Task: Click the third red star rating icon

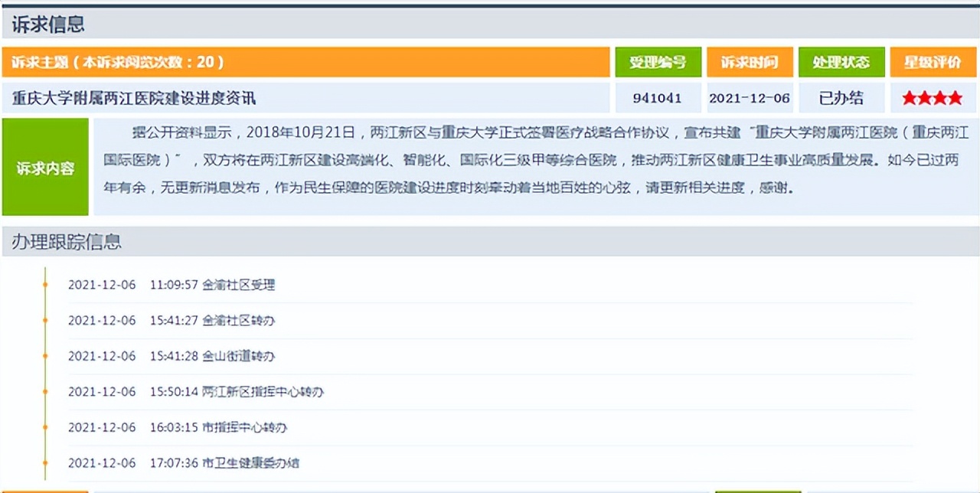Action: (940, 98)
